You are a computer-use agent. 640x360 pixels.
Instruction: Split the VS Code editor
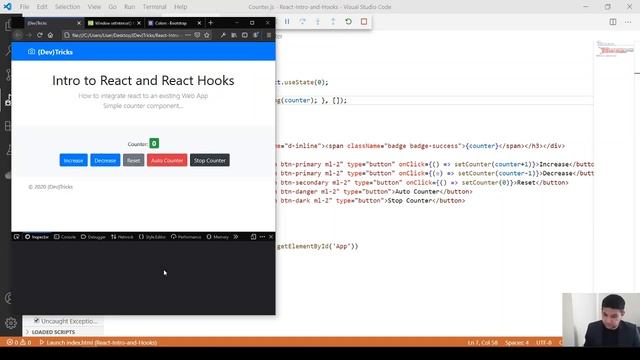pyautogui.click(x=613, y=22)
